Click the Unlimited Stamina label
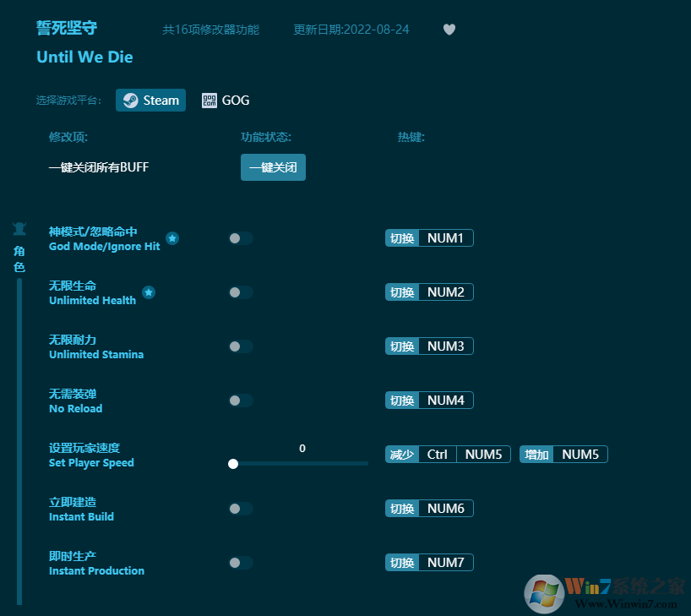 tap(96, 355)
